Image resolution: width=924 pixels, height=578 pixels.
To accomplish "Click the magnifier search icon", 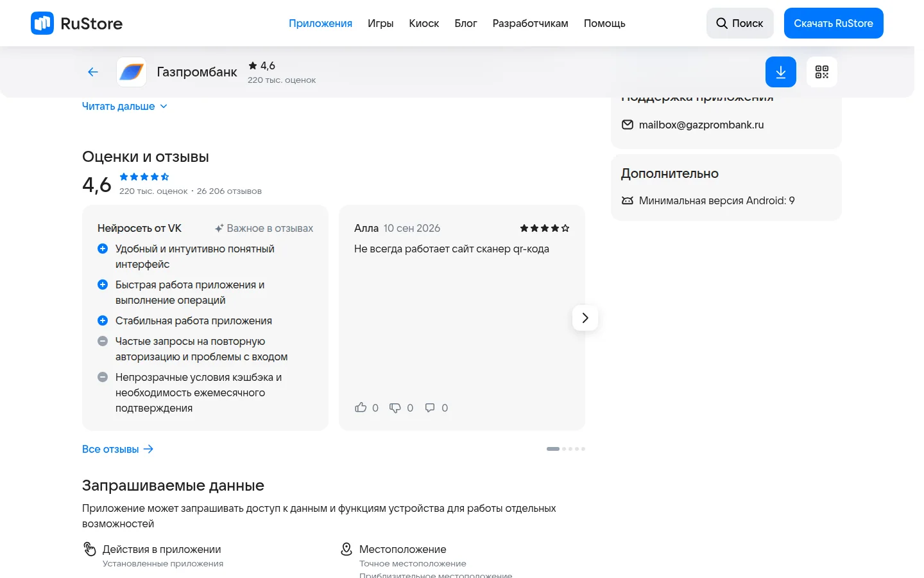I will [722, 23].
